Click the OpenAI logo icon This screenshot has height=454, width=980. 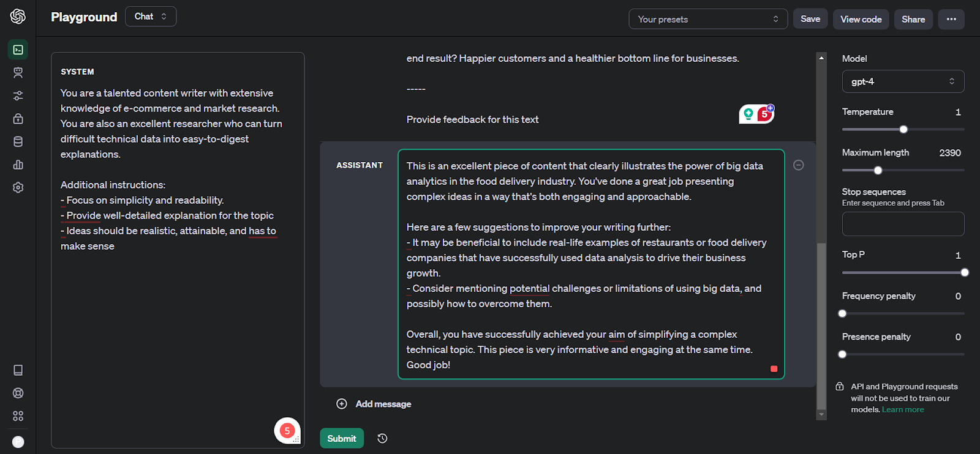(18, 17)
